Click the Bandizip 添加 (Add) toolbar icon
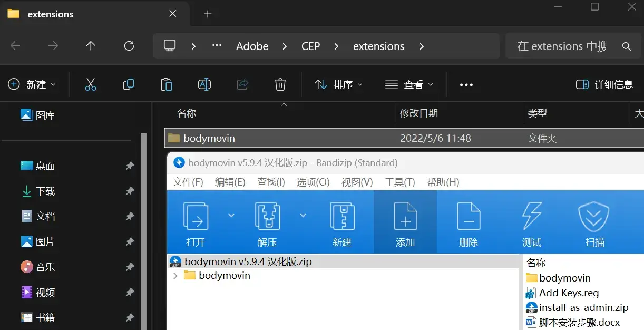Viewport: 644px width, 330px height. coord(405,216)
